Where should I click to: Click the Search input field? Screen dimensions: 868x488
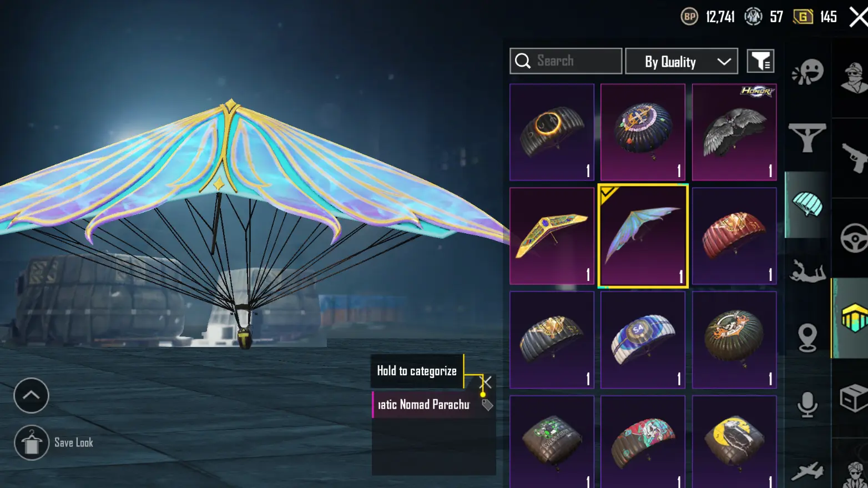point(566,61)
